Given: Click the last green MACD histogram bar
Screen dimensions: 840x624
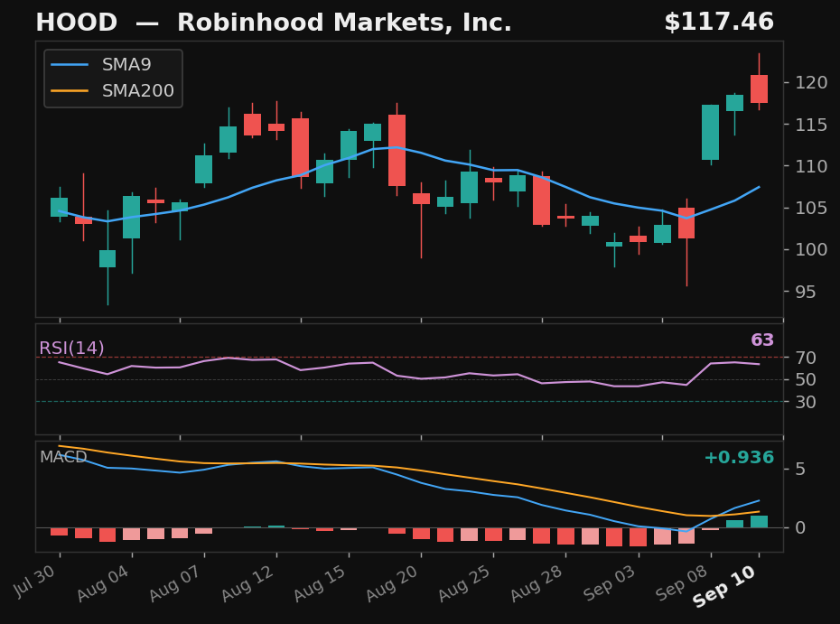Looking at the screenshot, I should 759,522.
